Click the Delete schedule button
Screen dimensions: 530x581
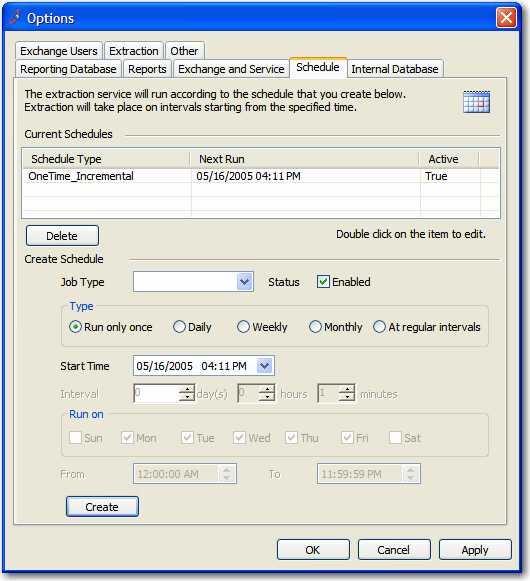tap(62, 236)
